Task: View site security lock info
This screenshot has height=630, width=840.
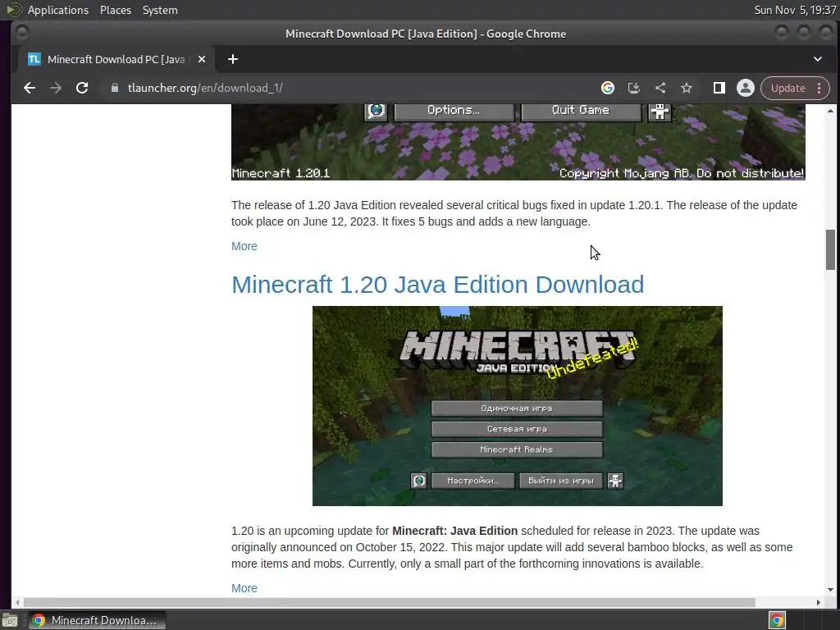Action: click(x=114, y=88)
